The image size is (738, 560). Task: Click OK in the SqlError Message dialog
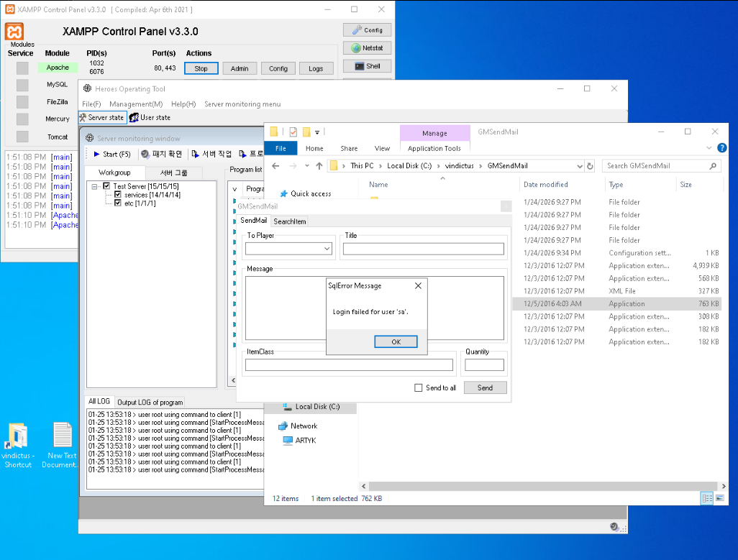point(396,342)
